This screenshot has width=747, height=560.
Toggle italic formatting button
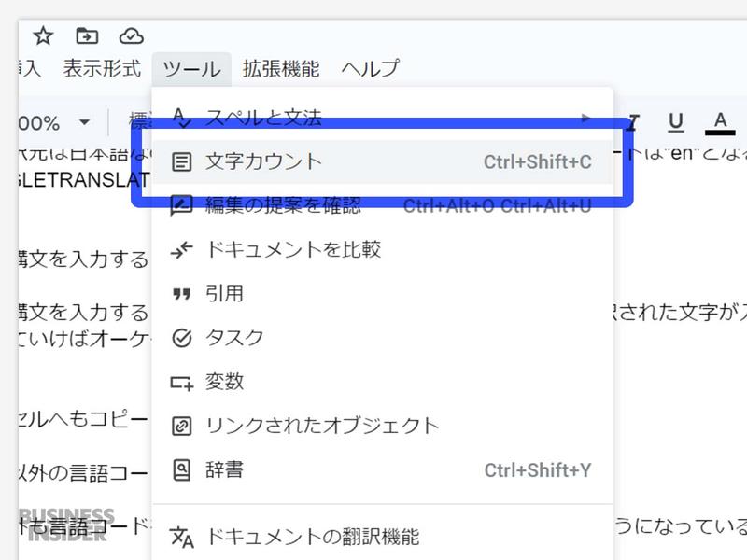pos(632,123)
